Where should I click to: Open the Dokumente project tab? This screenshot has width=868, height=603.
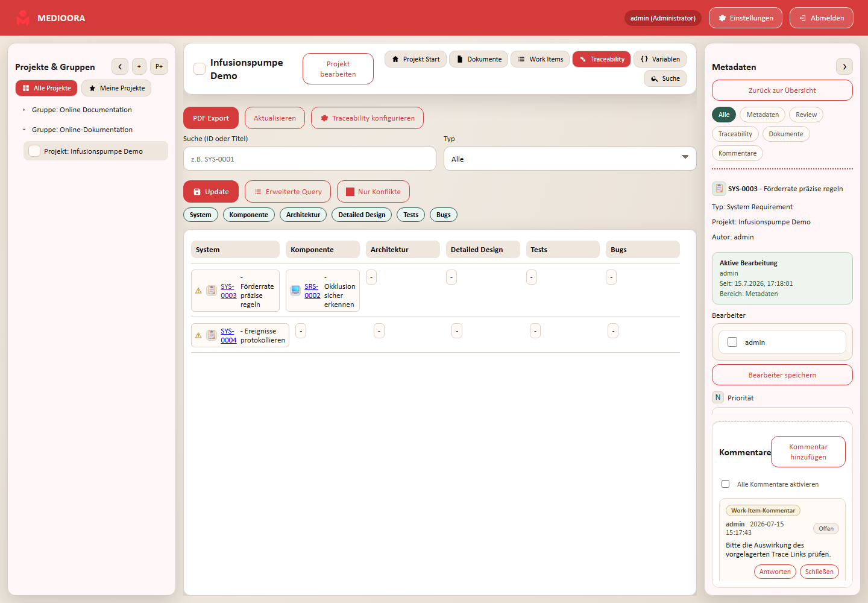coord(479,59)
